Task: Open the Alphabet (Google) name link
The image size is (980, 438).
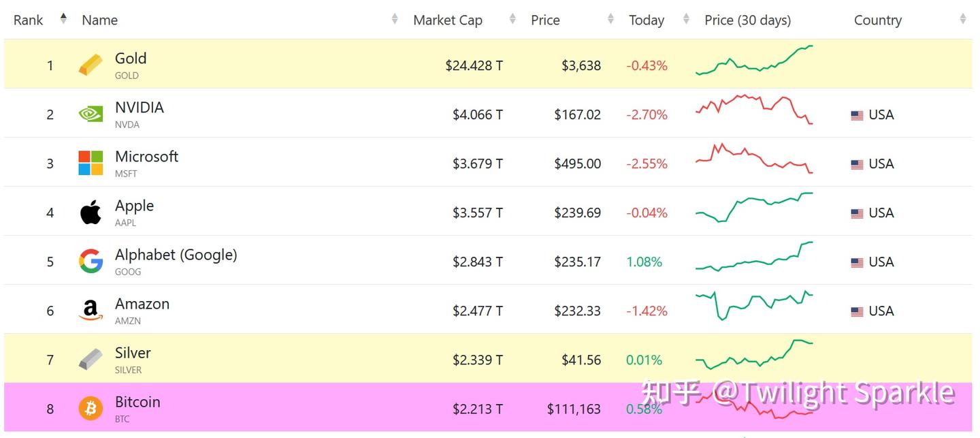Action: coord(176,255)
